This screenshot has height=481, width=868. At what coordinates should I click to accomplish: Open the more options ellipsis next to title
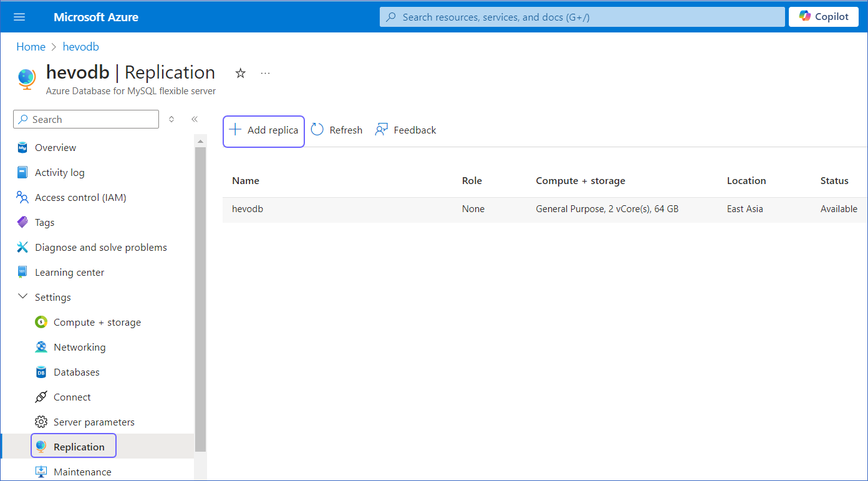(266, 73)
